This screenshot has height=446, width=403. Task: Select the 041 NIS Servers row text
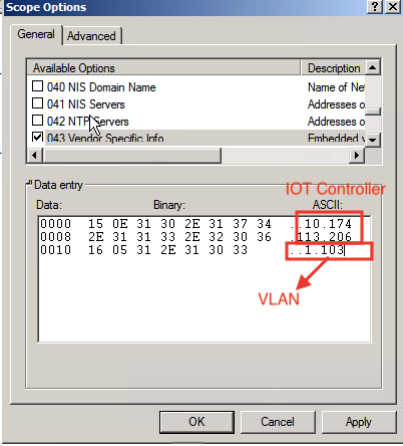(86, 104)
